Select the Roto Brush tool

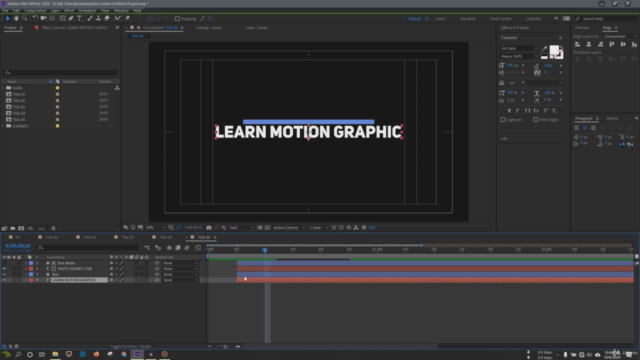[118, 18]
